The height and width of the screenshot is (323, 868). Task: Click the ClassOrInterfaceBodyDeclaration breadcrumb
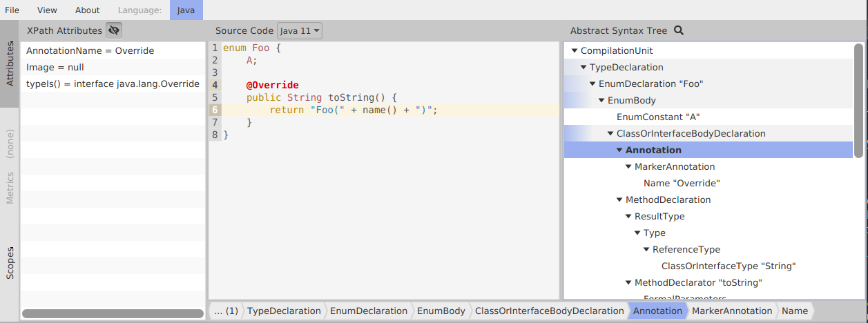[550, 311]
